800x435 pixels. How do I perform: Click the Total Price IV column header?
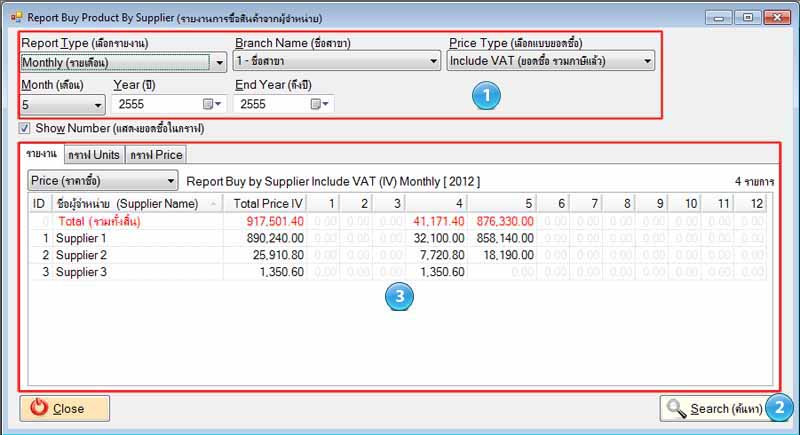pos(267,203)
